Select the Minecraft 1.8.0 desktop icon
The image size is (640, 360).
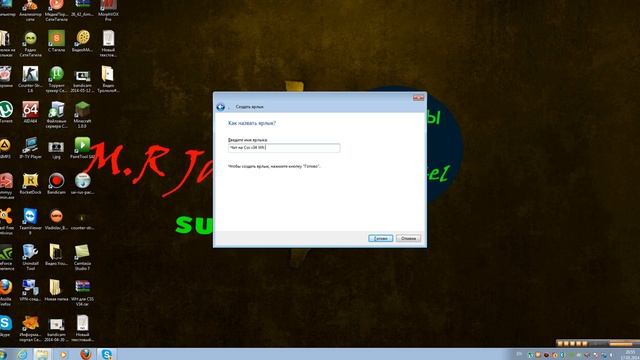pos(82,115)
